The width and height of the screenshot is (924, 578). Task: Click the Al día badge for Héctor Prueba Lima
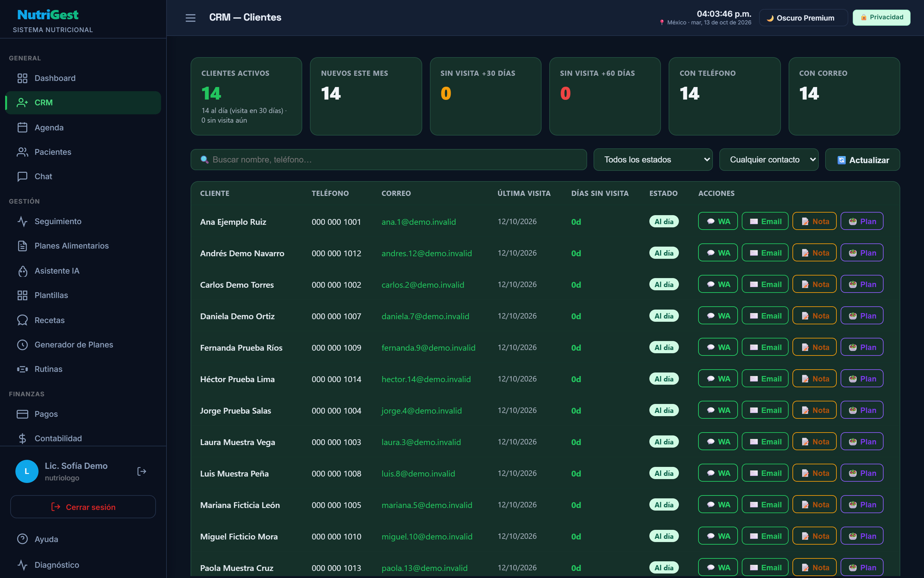pos(663,379)
